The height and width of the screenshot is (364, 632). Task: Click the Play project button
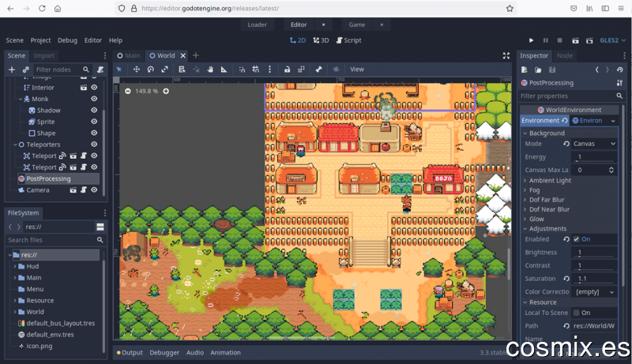pos(531,40)
